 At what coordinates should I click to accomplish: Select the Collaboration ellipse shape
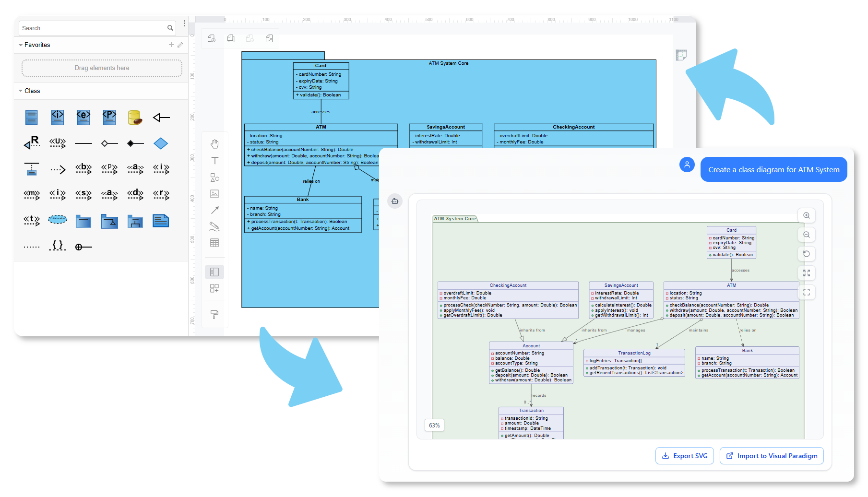pyautogui.click(x=58, y=220)
